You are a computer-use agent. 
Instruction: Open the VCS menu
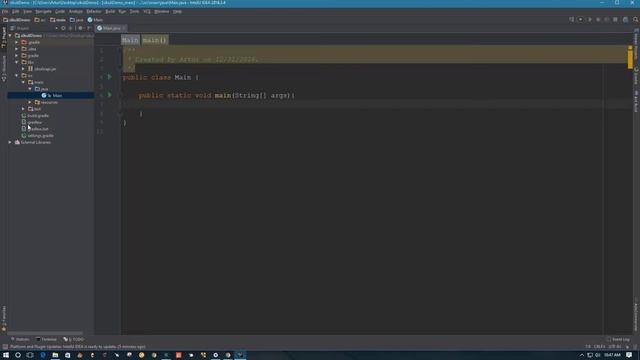[147, 11]
